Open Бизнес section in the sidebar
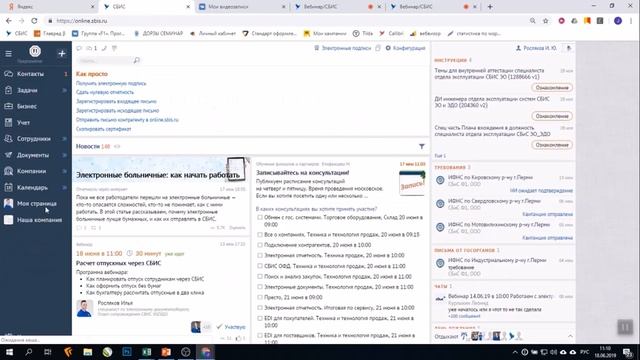640x360 pixels. (x=27, y=107)
